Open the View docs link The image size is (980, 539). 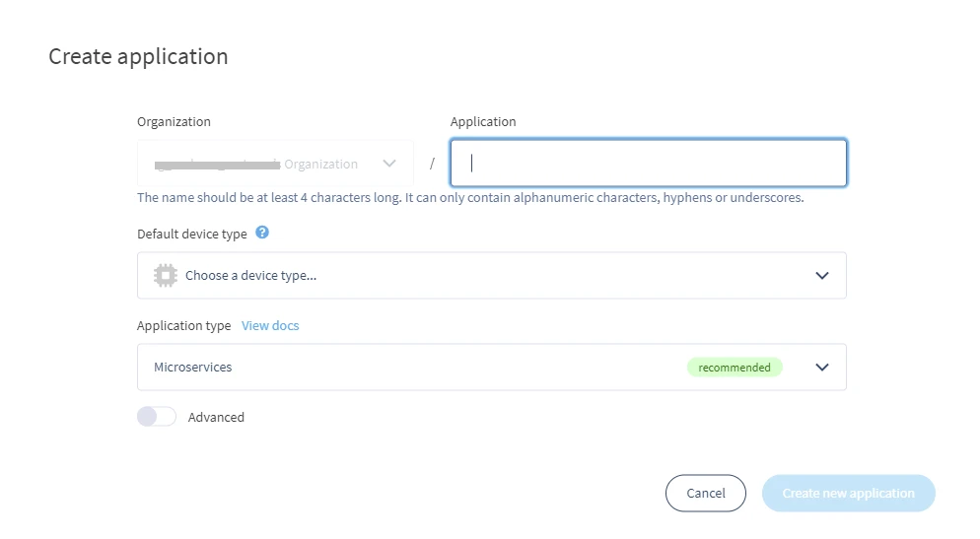pos(270,325)
